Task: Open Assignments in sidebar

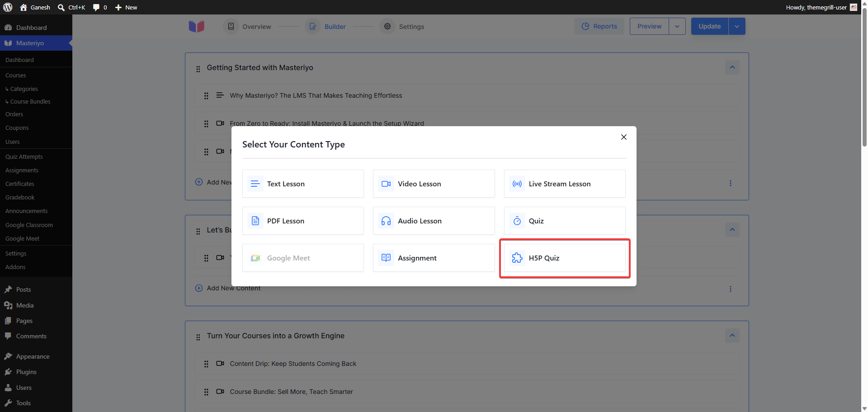Action: pyautogui.click(x=22, y=170)
